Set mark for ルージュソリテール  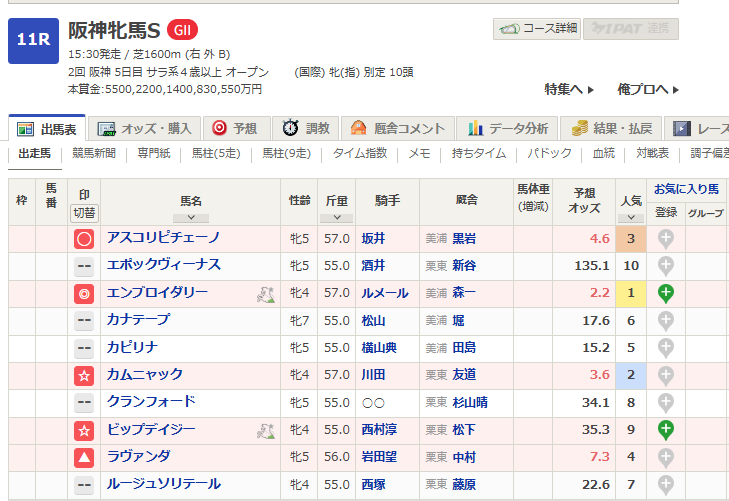coord(84,485)
